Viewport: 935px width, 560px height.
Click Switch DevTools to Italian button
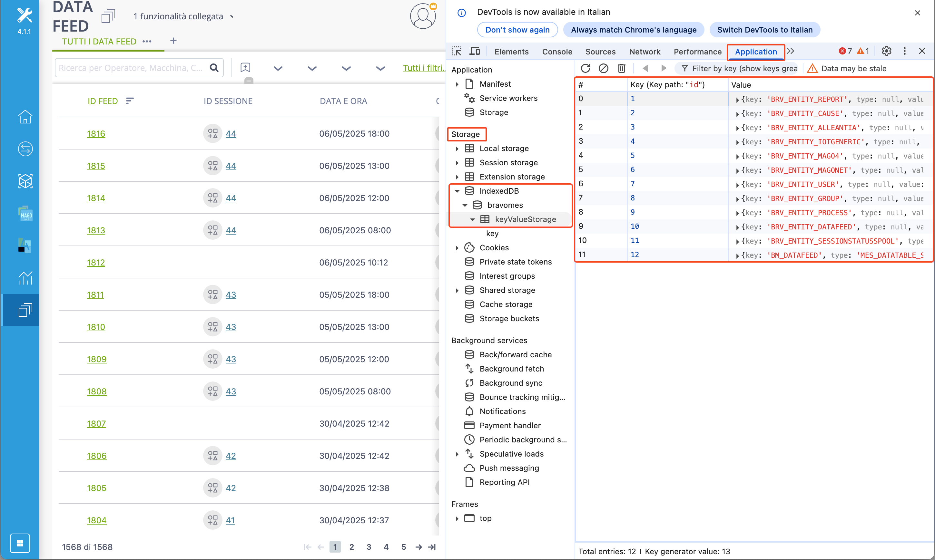click(765, 30)
